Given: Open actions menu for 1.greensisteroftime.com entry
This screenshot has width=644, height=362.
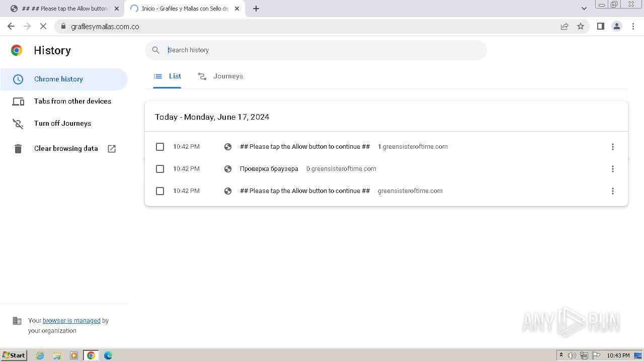Looking at the screenshot, I should click(612, 147).
